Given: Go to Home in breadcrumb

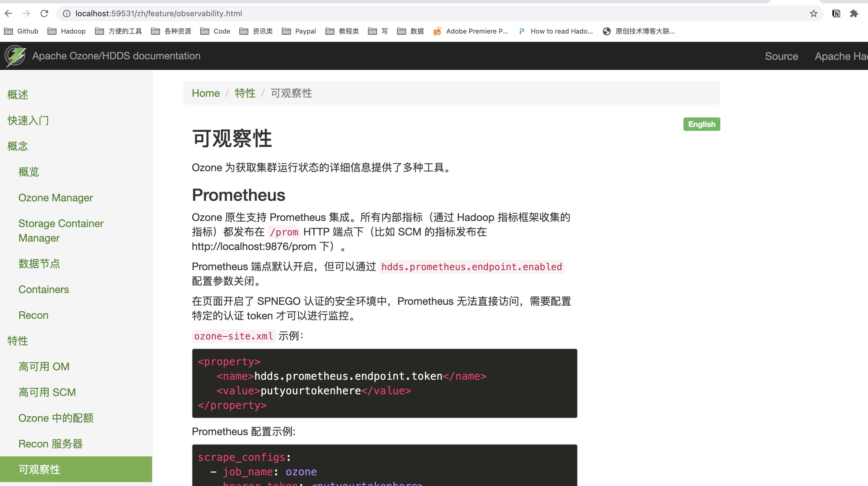Looking at the screenshot, I should [206, 93].
